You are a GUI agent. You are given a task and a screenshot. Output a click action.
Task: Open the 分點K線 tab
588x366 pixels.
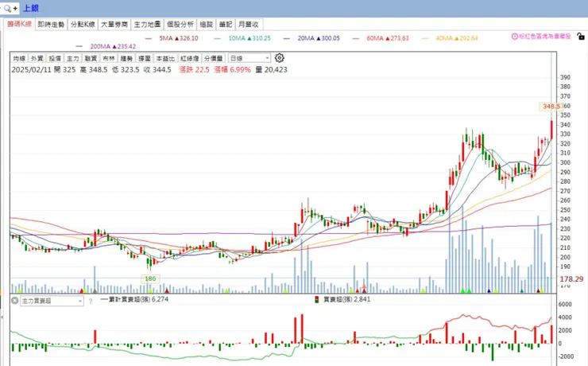(x=83, y=25)
